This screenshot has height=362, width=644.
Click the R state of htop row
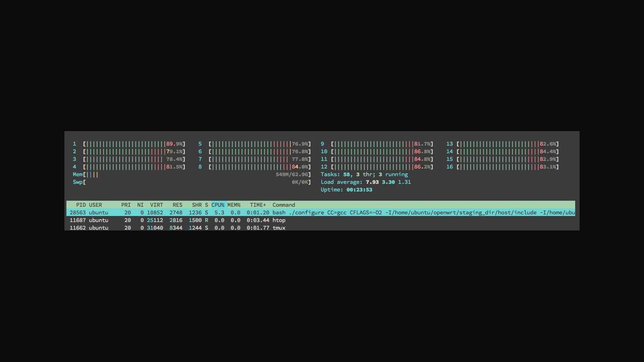pos(206,220)
